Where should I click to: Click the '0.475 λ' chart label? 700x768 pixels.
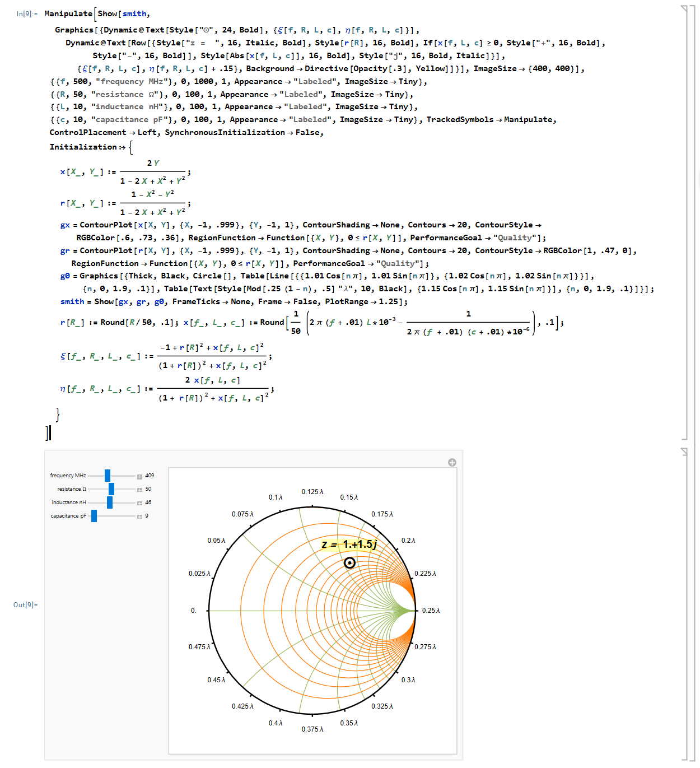pyautogui.click(x=199, y=647)
